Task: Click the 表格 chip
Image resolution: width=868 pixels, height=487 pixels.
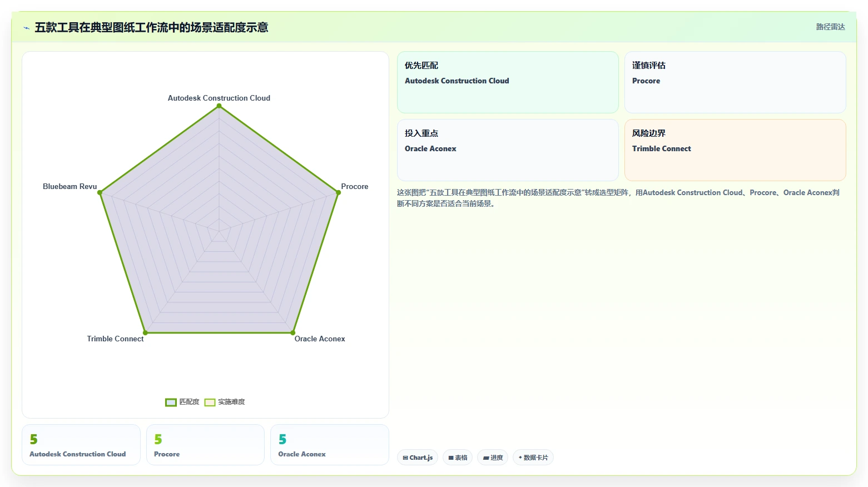Action: coord(458,458)
